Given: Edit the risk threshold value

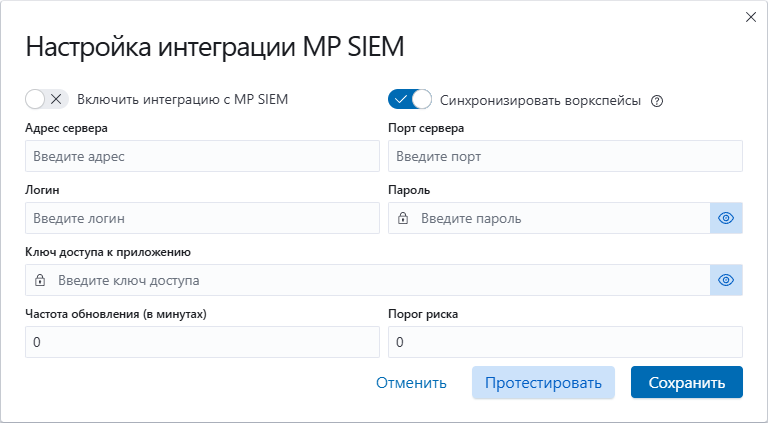Looking at the screenshot, I should click(x=565, y=342).
